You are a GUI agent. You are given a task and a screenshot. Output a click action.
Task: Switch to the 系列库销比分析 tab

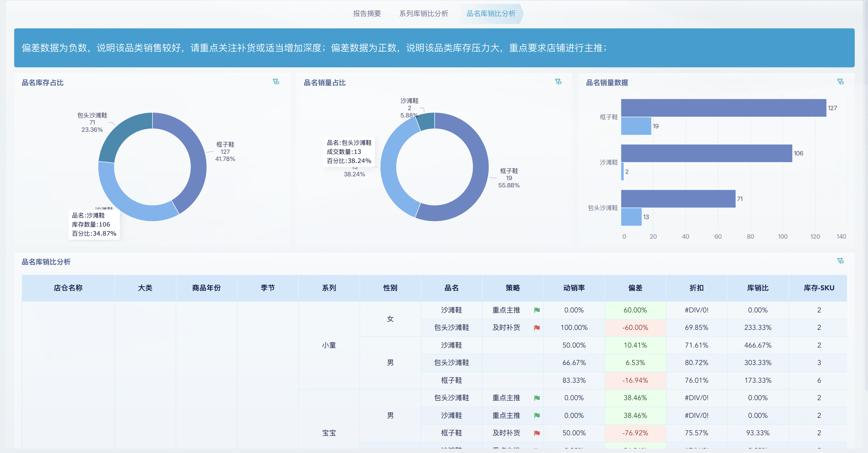[423, 14]
